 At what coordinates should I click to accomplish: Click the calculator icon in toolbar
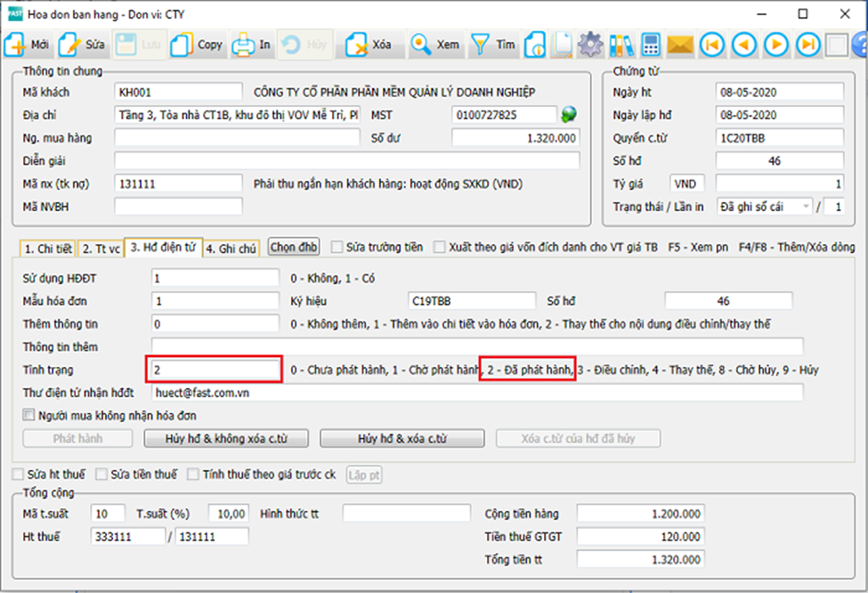point(651,45)
